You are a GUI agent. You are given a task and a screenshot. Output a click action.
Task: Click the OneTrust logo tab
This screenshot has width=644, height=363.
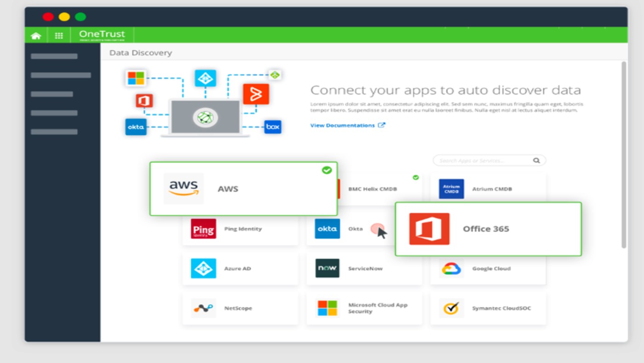click(x=102, y=35)
